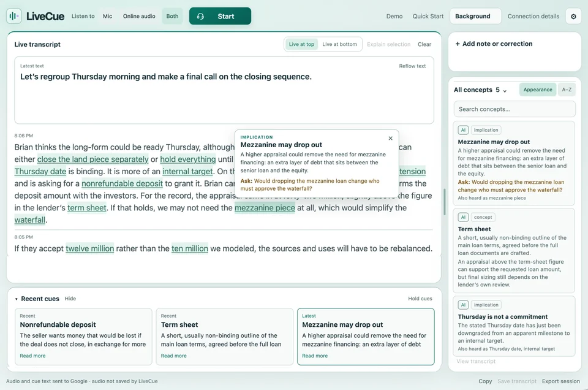
Task: Read more on Nonrefundable deposit cue
Action: click(32, 356)
